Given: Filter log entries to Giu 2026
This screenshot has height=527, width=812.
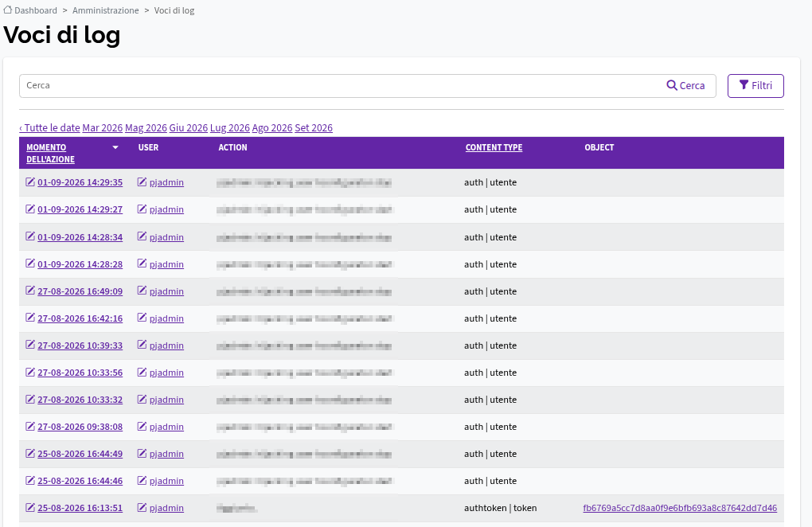Looking at the screenshot, I should pos(189,128).
